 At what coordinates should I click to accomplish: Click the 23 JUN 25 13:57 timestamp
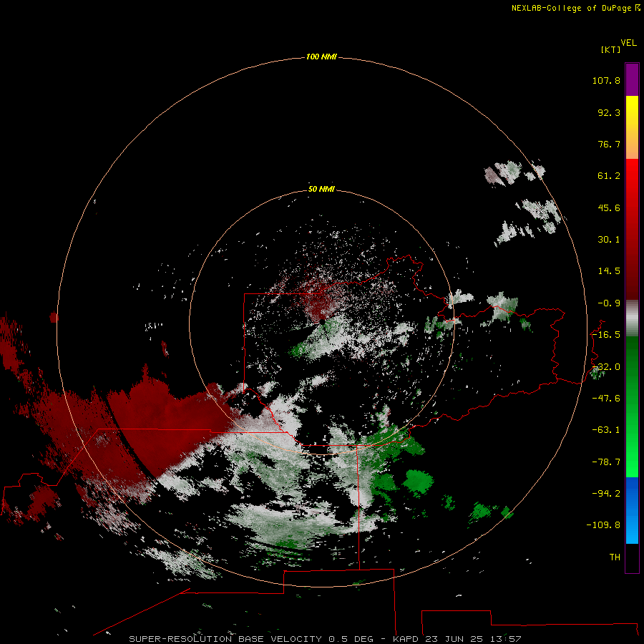473,639
